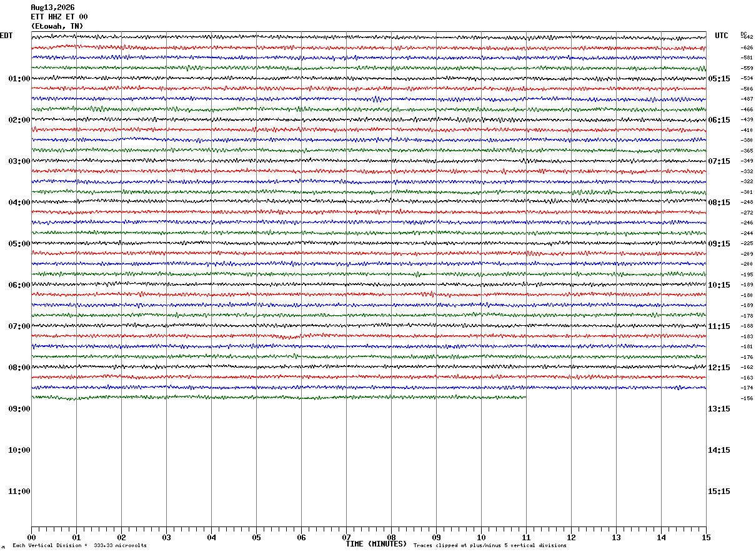The width and height of the screenshot is (756, 554).
Task: Click the DC offset value '-301'
Action: click(x=747, y=192)
